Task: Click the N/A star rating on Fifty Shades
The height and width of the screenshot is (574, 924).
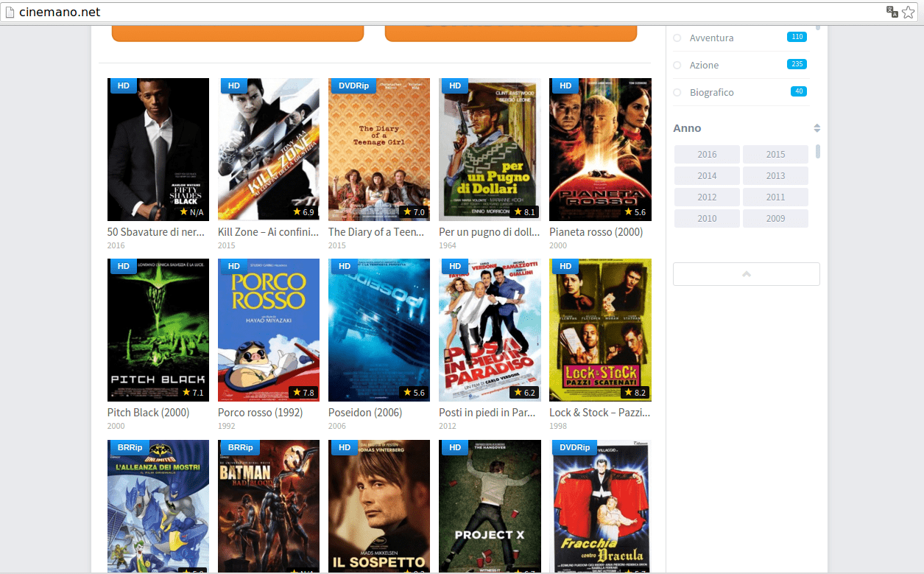Action: [191, 212]
